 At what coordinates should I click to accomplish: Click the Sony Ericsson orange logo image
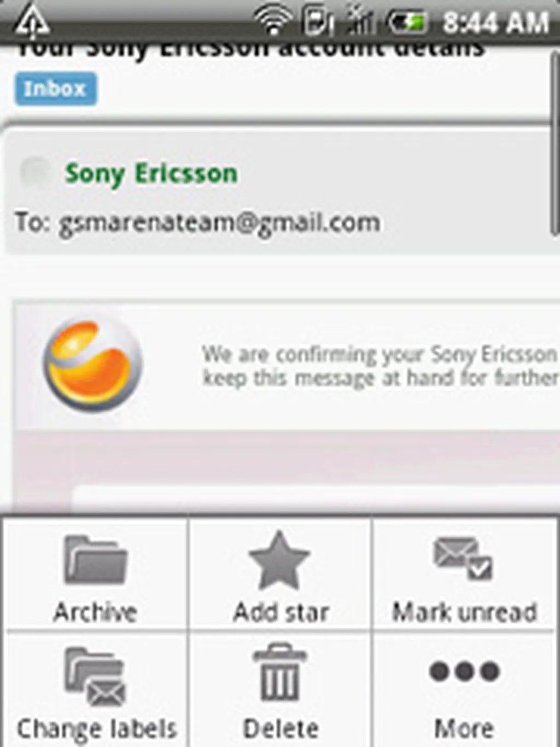[x=93, y=364]
